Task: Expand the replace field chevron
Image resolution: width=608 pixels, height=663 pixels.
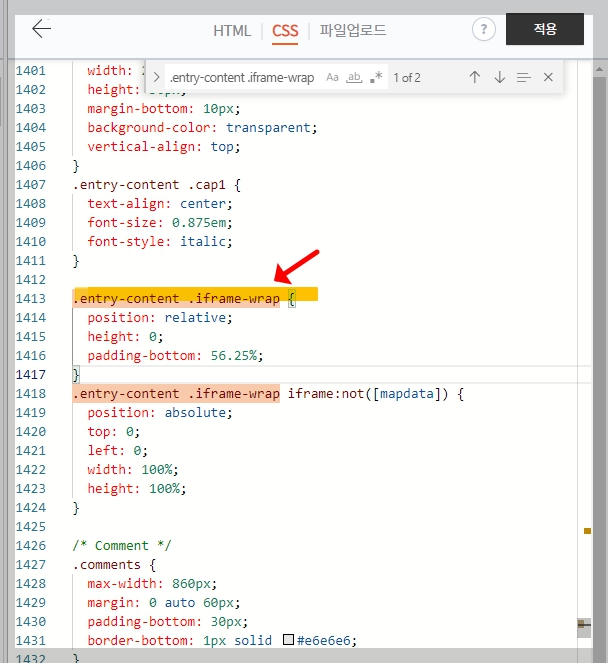Action: coord(156,77)
